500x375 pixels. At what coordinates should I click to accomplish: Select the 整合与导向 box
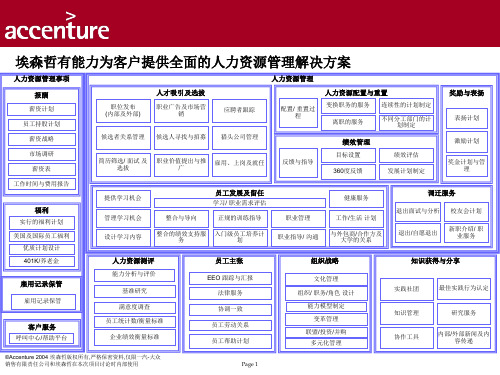coord(181,219)
